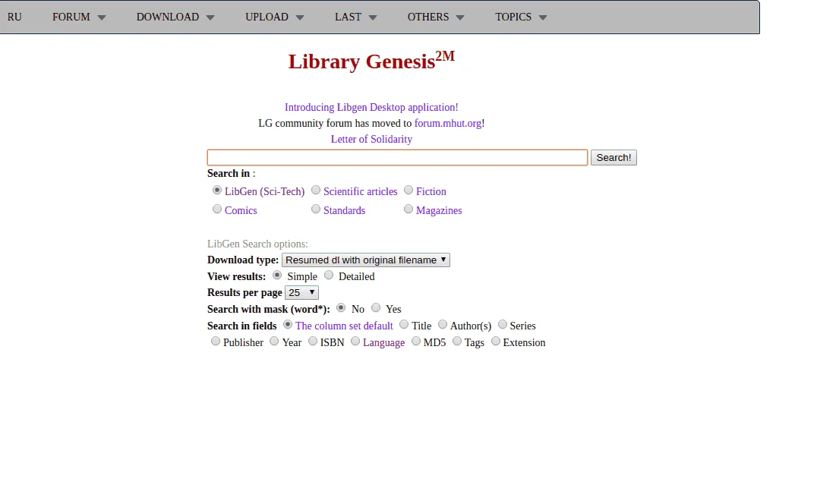The height and width of the screenshot is (504, 839).
Task: Open the Standards link
Action: pyautogui.click(x=344, y=211)
